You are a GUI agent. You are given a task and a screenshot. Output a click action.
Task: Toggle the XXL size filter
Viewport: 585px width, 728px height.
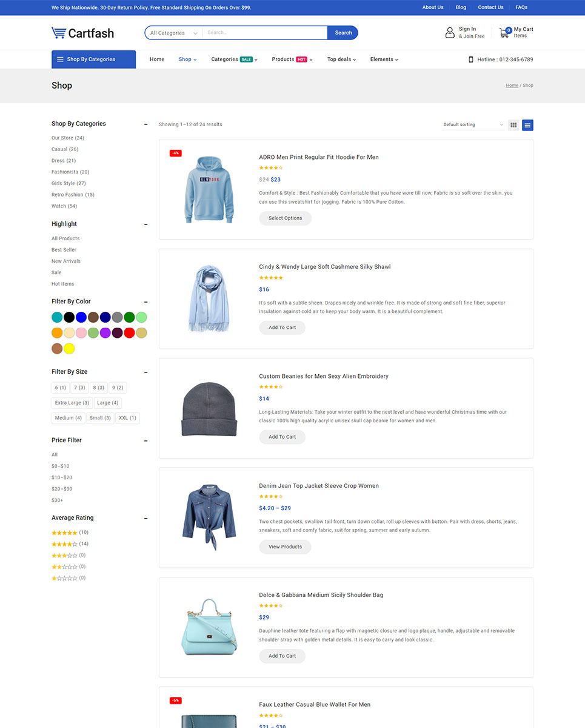pyautogui.click(x=127, y=418)
